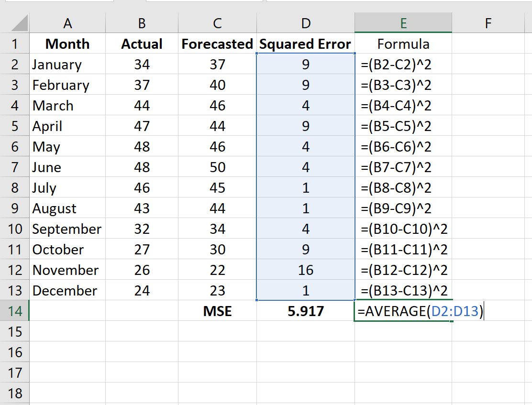532x405 pixels.
Task: Select December's forecasted value 23
Action: click(x=217, y=290)
